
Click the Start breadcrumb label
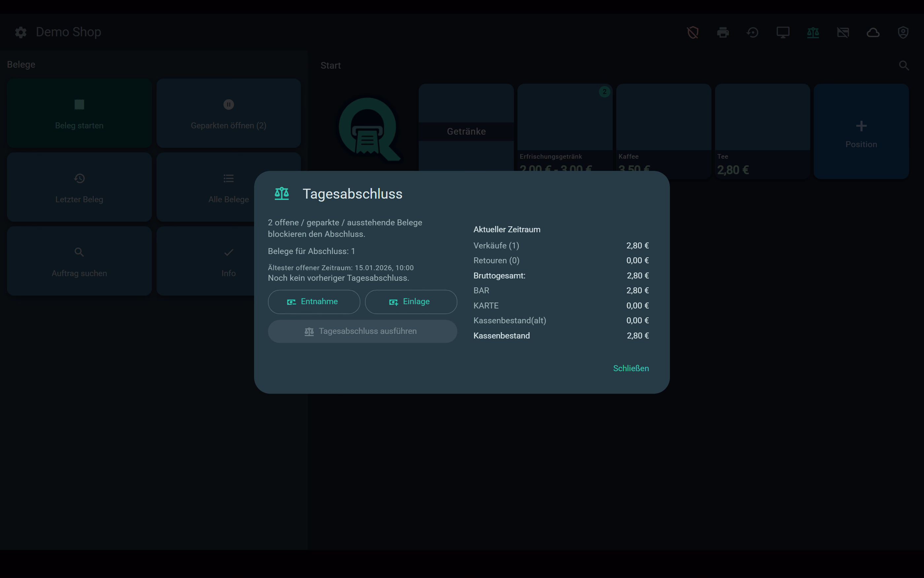click(331, 65)
